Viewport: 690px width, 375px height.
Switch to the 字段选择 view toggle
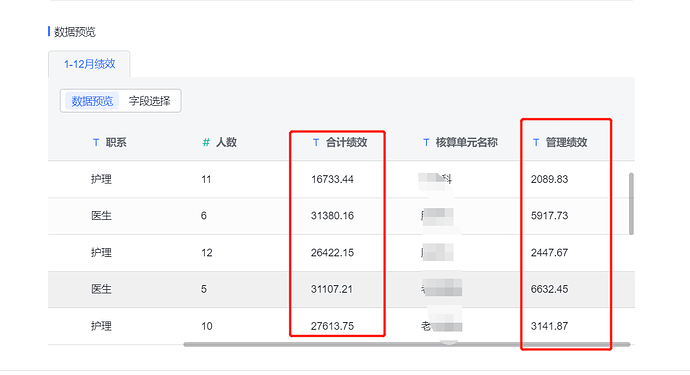149,101
